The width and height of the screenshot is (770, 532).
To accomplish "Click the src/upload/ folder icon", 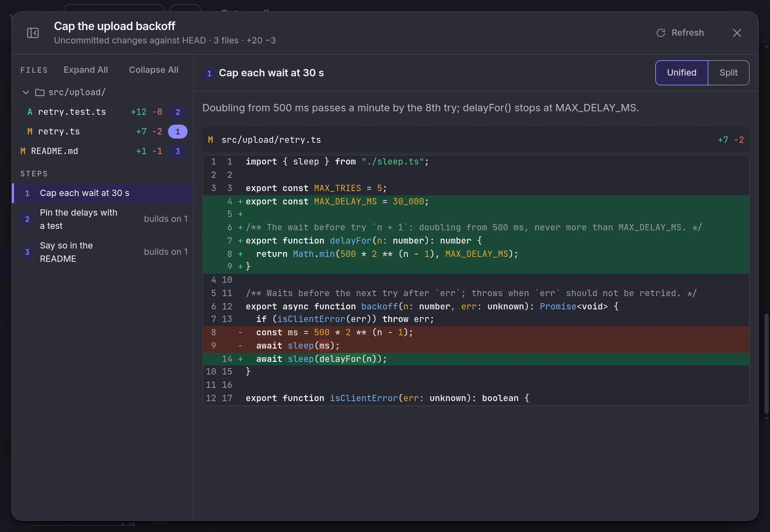I will point(40,92).
